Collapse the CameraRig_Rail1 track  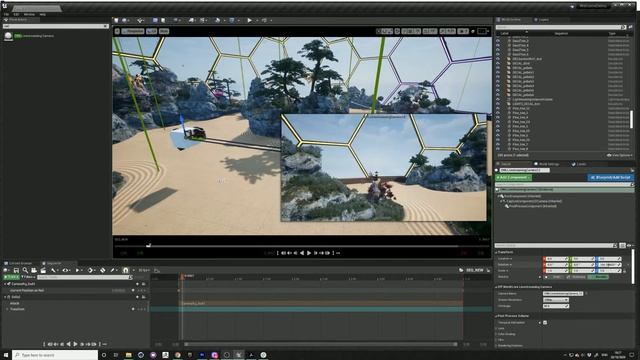point(5,284)
